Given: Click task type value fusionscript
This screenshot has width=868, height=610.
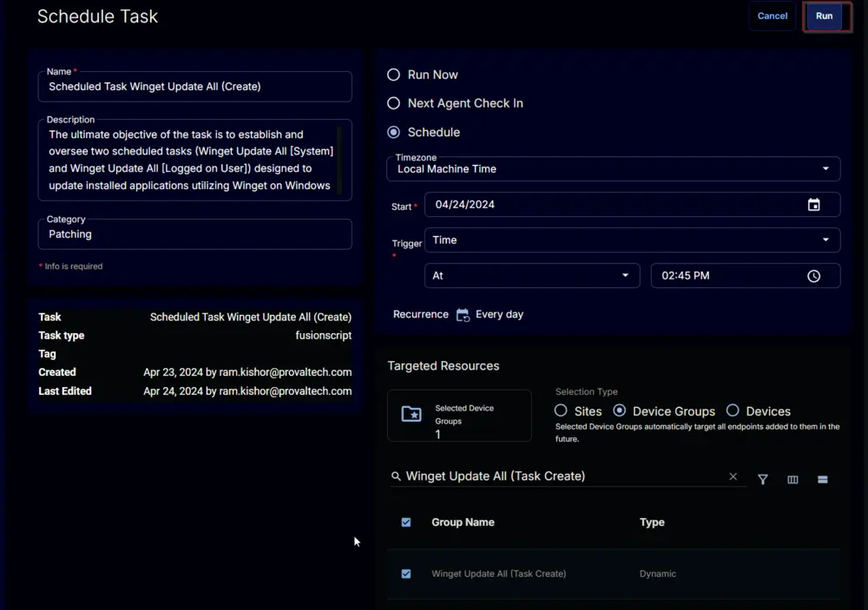Looking at the screenshot, I should (x=323, y=336).
